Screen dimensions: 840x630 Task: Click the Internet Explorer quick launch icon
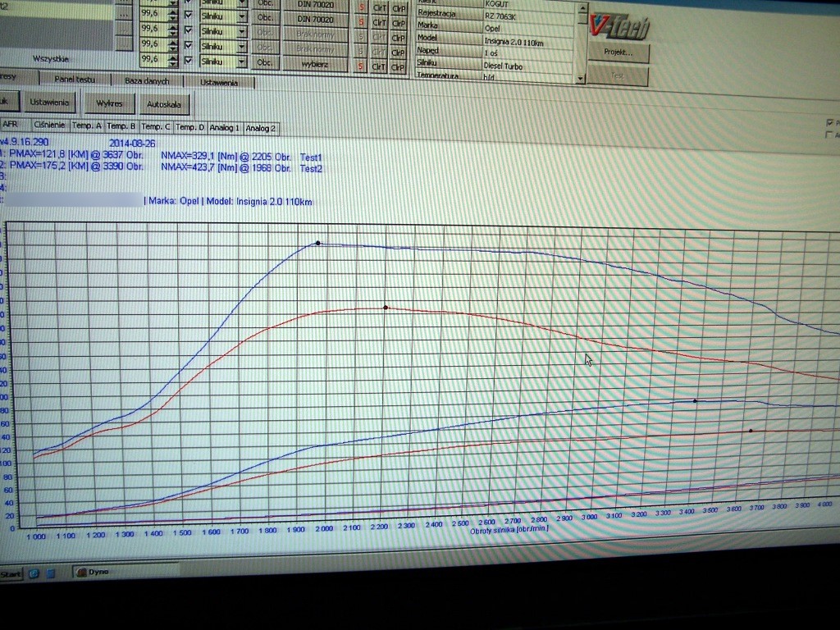(35, 573)
